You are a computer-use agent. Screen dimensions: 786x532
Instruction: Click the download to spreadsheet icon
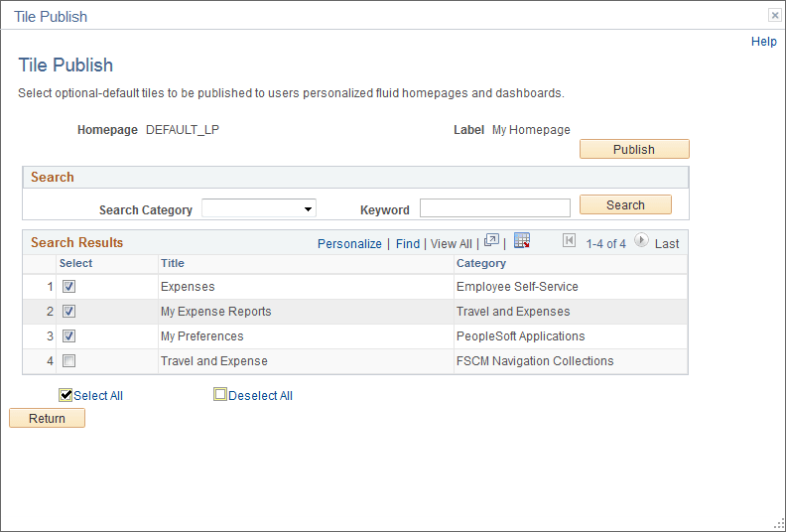[x=522, y=241]
